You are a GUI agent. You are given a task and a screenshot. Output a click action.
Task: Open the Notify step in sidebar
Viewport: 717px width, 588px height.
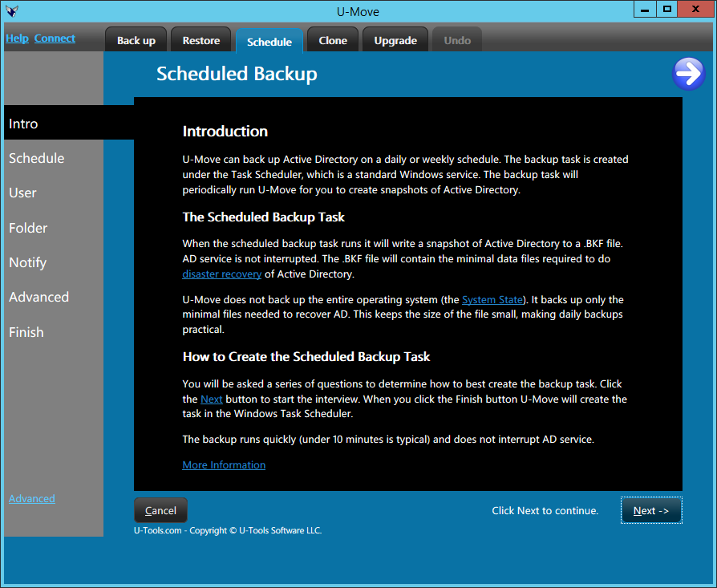click(27, 262)
